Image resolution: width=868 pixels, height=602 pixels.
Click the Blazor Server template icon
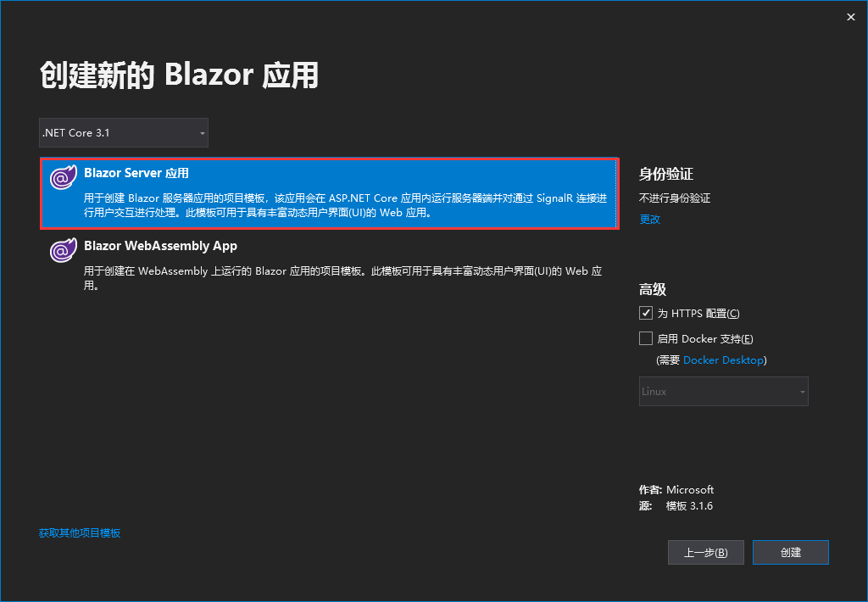(64, 177)
